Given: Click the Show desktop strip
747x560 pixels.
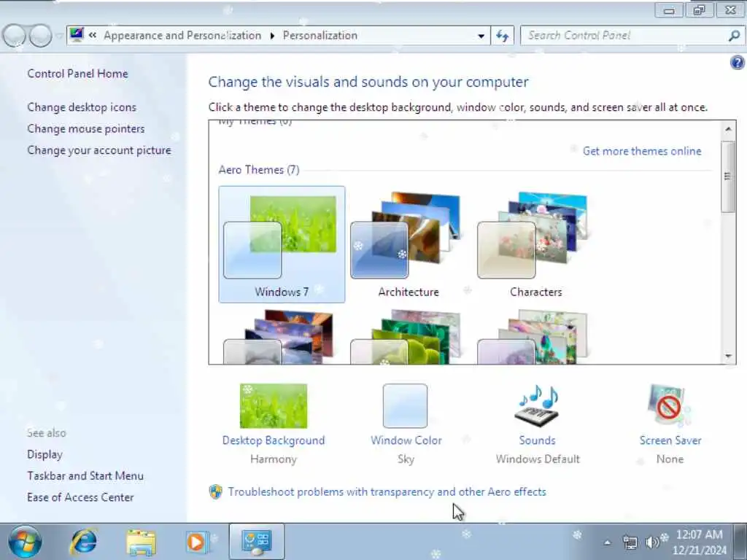Looking at the screenshot, I should pos(741,542).
